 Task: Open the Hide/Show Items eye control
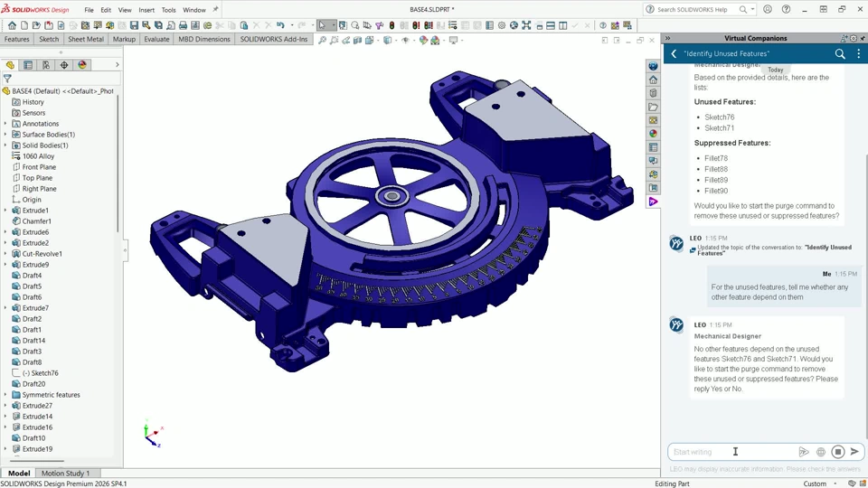(405, 41)
